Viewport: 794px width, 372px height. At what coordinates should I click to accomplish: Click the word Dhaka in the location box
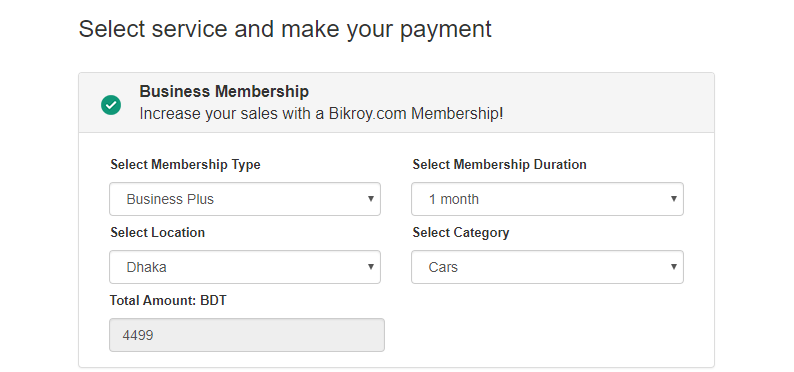146,267
